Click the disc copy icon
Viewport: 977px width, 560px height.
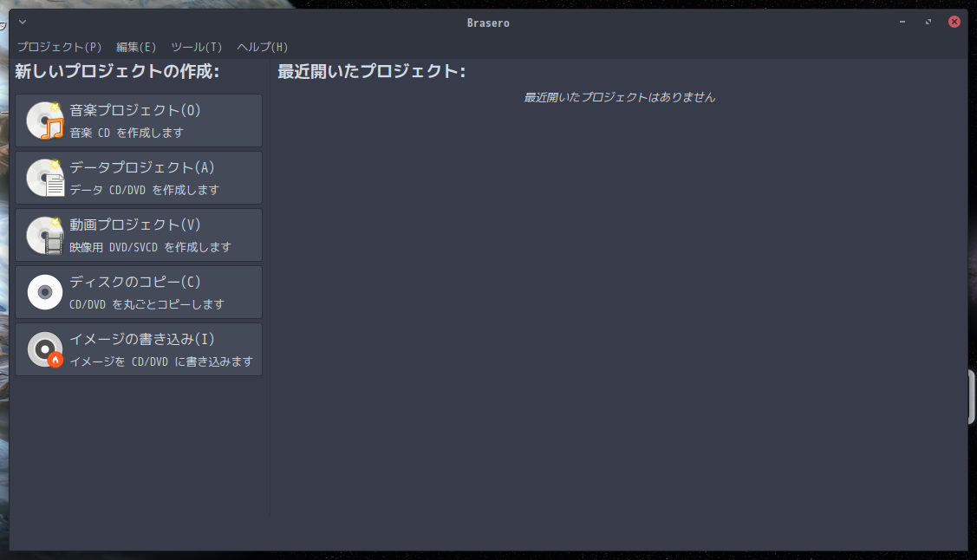(45, 292)
